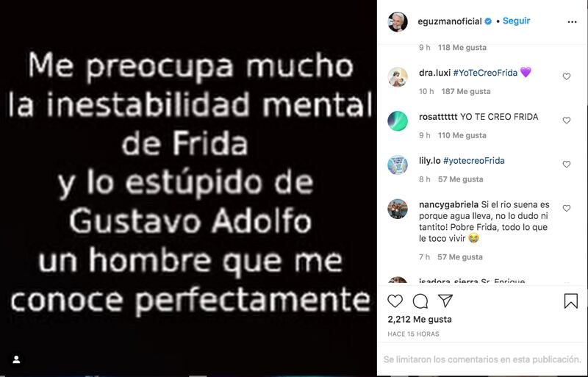
Task: Click the tagged people icon on image
Action: (16, 360)
